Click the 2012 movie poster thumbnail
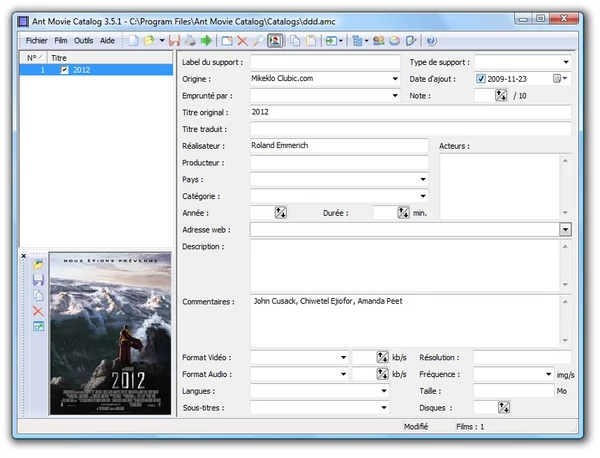This screenshot has height=458, width=600. point(111,334)
